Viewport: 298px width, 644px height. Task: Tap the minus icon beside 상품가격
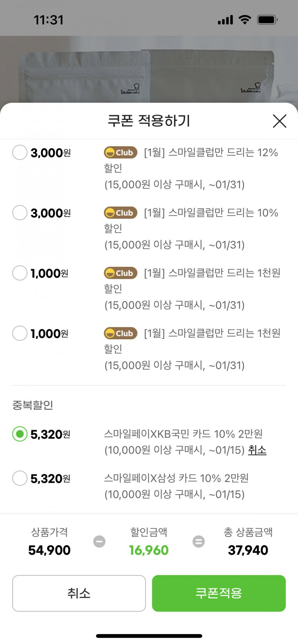pyautogui.click(x=99, y=541)
